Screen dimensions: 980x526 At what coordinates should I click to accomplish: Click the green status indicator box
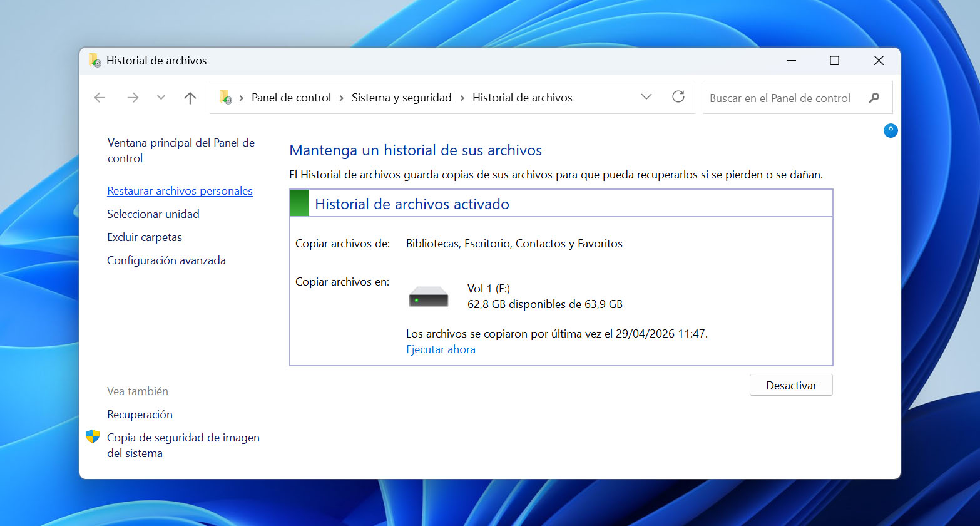pos(300,204)
